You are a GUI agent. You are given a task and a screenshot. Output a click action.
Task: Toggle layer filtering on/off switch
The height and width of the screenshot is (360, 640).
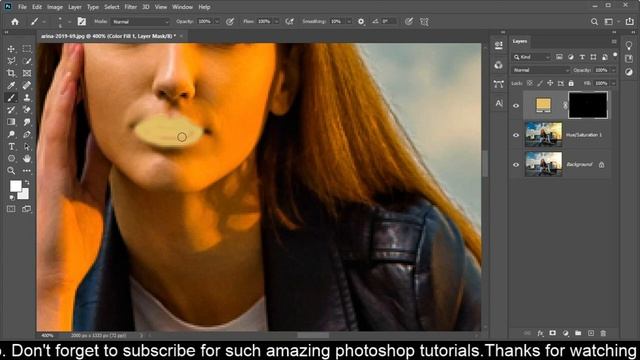615,54
